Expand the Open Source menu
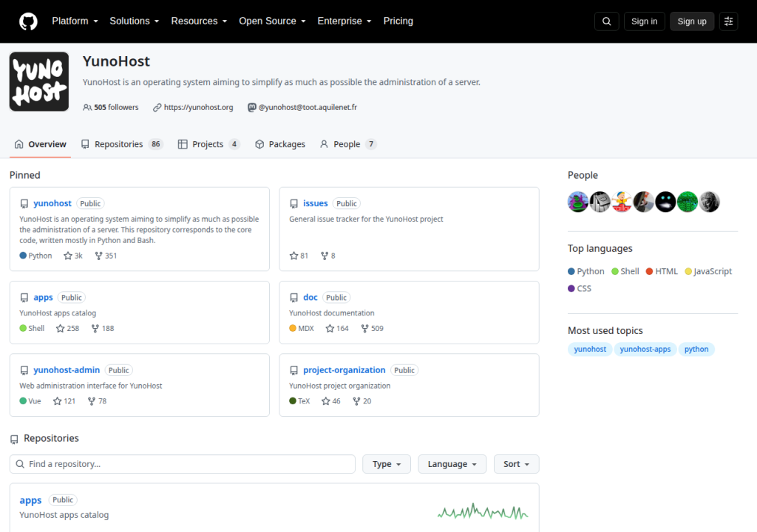Screen dimensions: 757x532 (272, 21)
